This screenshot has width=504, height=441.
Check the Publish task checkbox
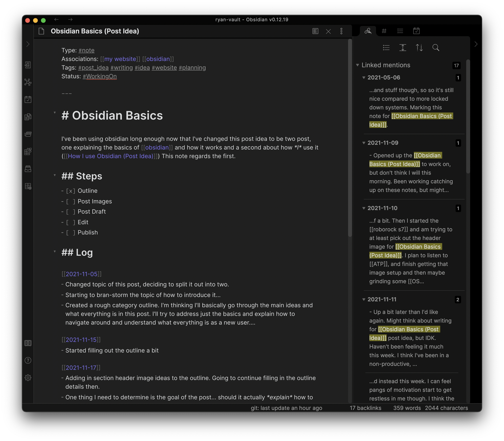(70, 232)
